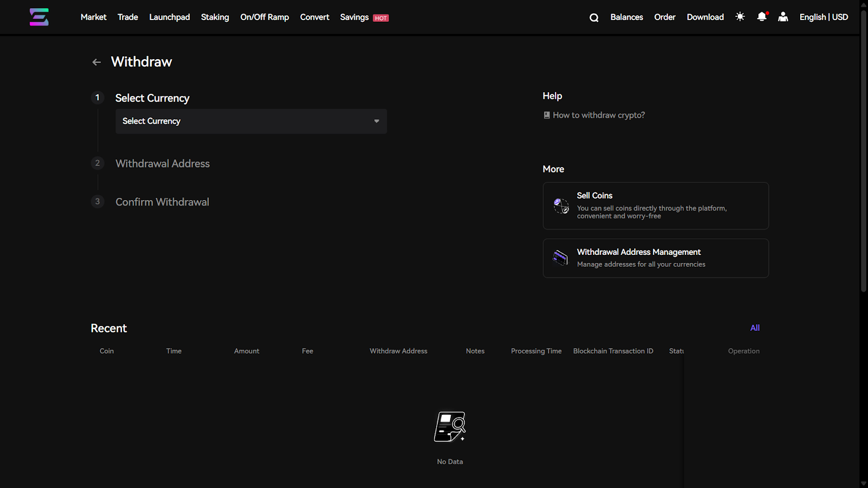Open the search magnifier icon

(x=594, y=17)
